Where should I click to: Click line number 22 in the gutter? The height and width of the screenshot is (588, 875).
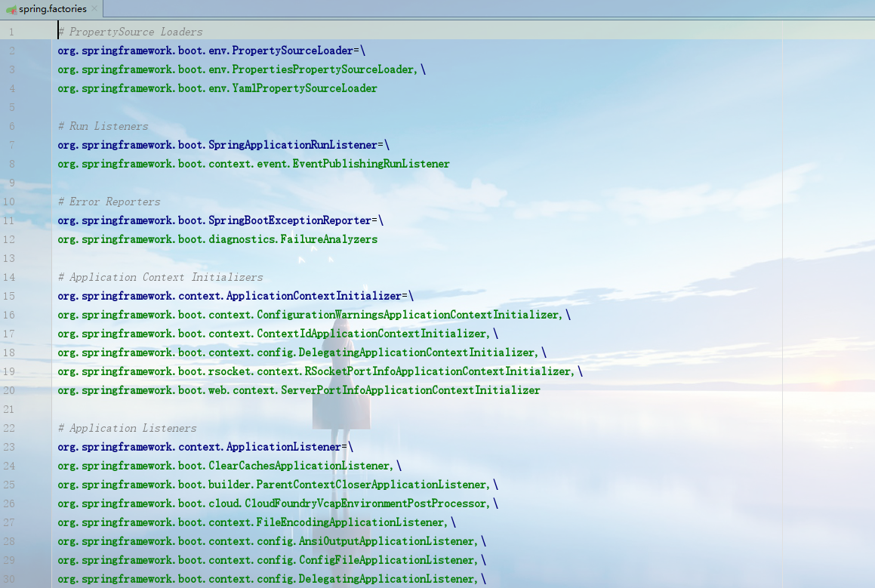tap(9, 428)
